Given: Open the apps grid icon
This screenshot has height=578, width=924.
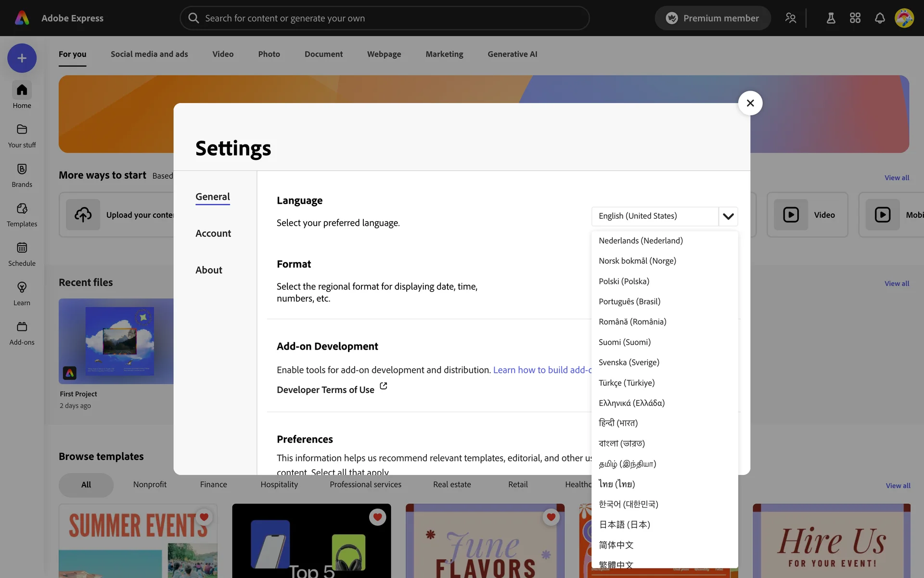Looking at the screenshot, I should coord(855,18).
